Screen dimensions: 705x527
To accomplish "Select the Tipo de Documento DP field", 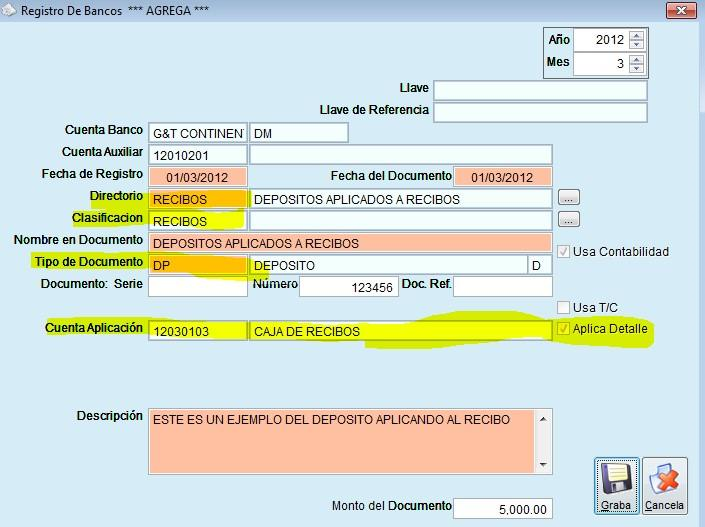I will pyautogui.click(x=197, y=265).
